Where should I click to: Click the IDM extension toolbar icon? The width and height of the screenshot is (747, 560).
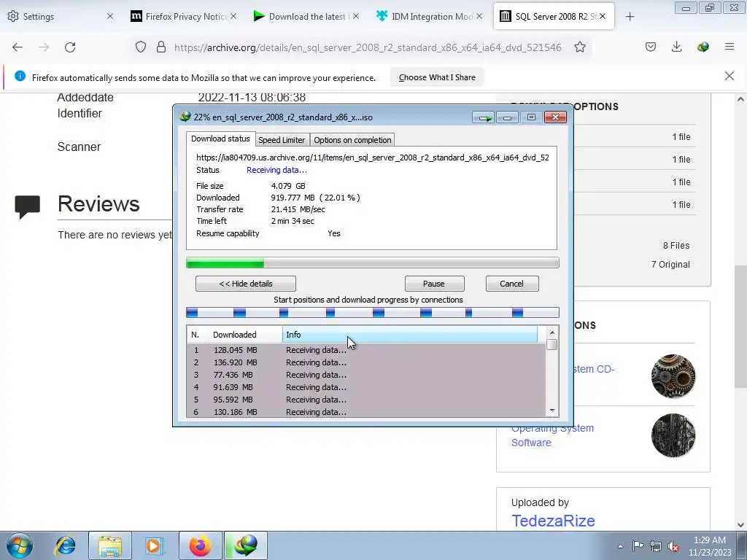click(x=703, y=47)
